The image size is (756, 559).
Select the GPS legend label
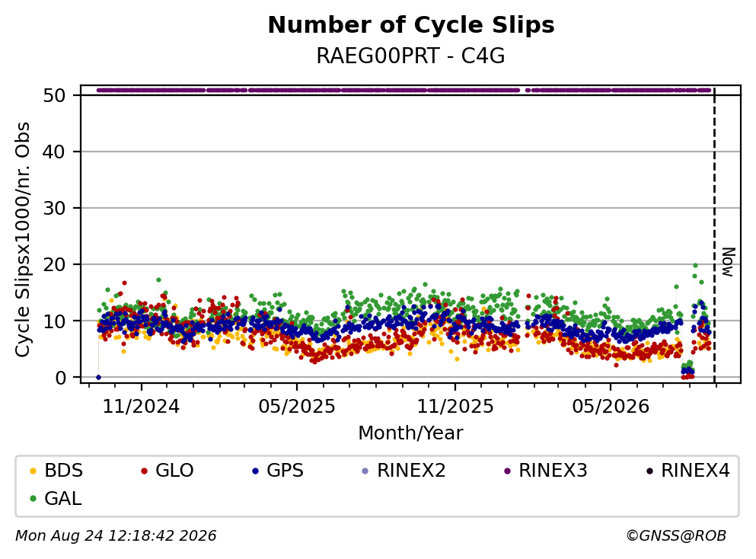click(285, 471)
